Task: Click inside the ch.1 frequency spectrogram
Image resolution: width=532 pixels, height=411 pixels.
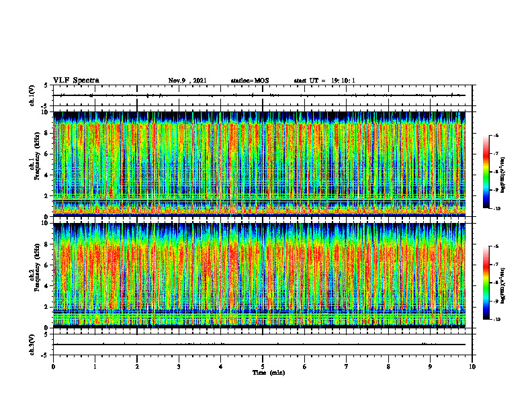Action: (259, 164)
